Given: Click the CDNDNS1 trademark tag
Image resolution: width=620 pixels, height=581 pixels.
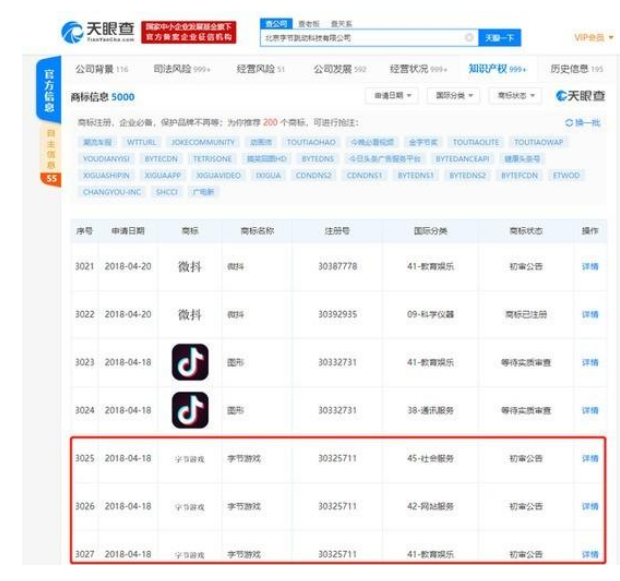Looking at the screenshot, I should [x=364, y=176].
